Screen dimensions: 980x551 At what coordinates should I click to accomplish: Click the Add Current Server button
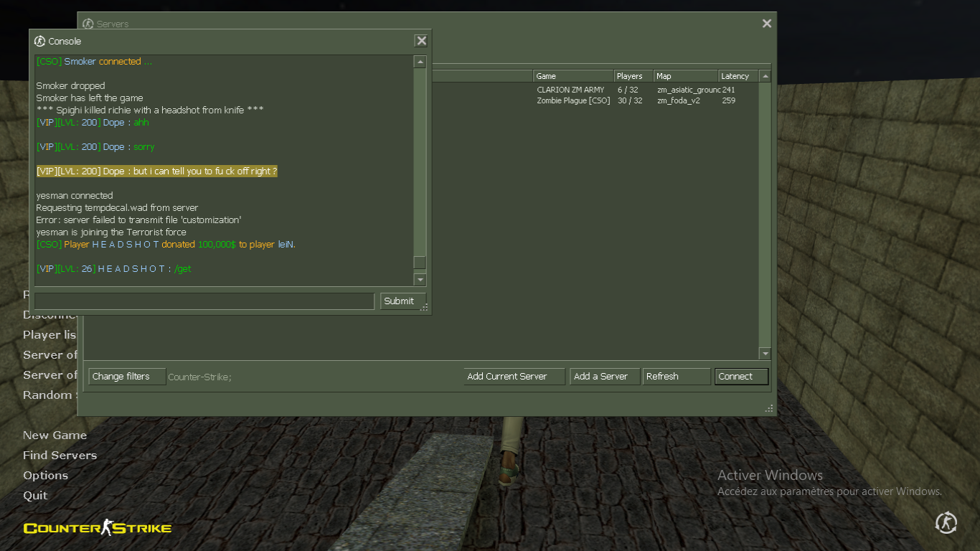(514, 377)
